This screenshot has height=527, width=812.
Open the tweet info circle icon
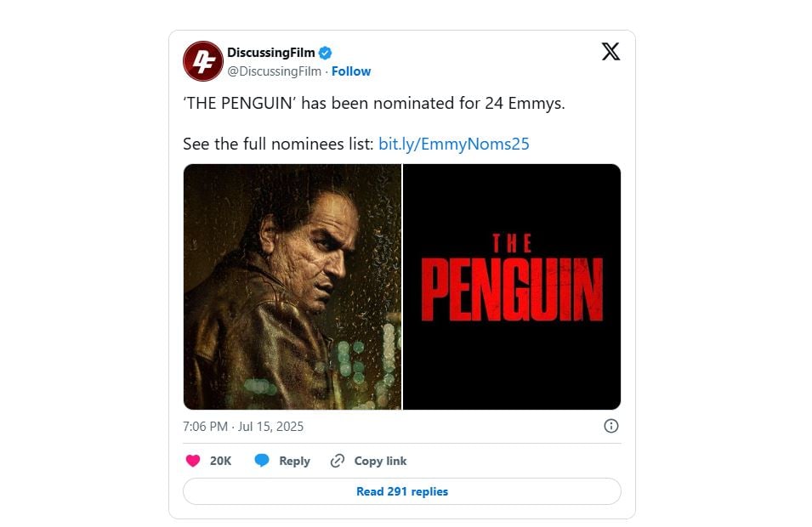611,426
